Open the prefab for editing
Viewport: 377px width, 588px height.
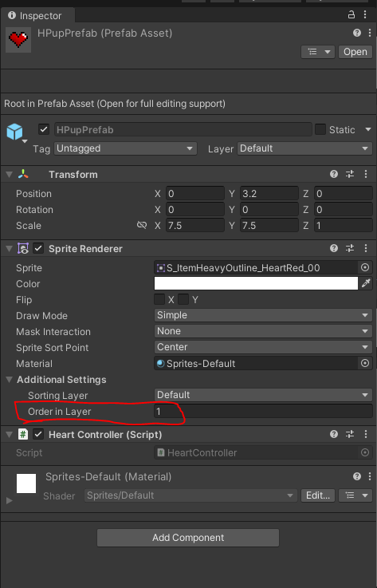pyautogui.click(x=355, y=52)
